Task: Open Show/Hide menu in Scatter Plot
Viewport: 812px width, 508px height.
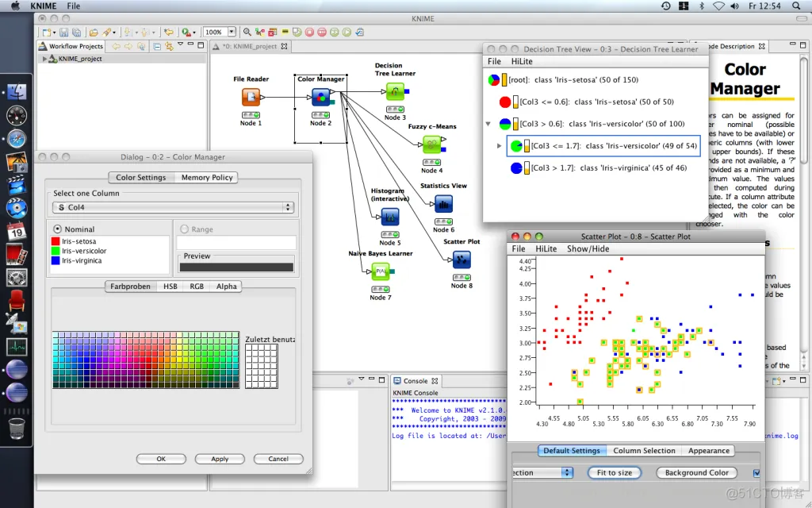Action: click(588, 248)
